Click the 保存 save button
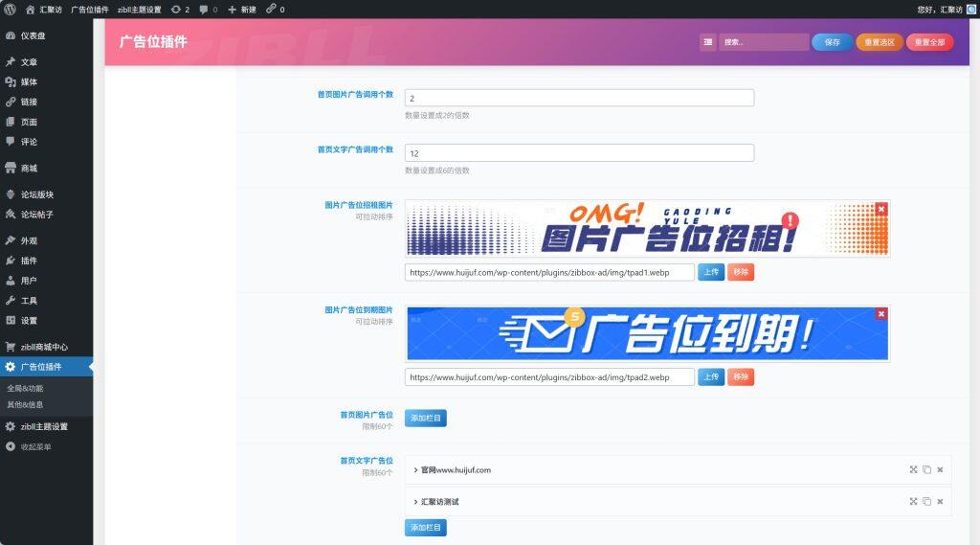 click(832, 42)
